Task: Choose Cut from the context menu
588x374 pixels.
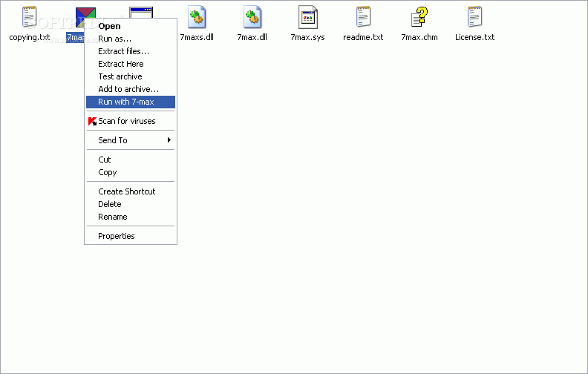Action: point(131,160)
